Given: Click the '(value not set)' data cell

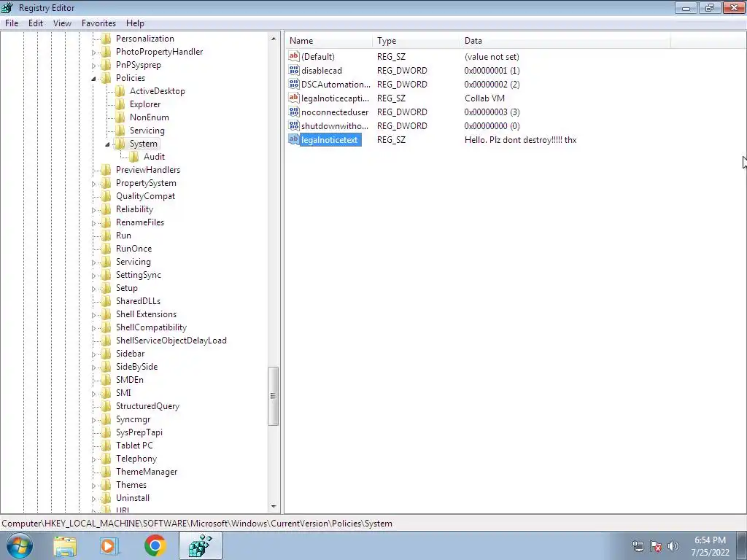Looking at the screenshot, I should [x=492, y=56].
